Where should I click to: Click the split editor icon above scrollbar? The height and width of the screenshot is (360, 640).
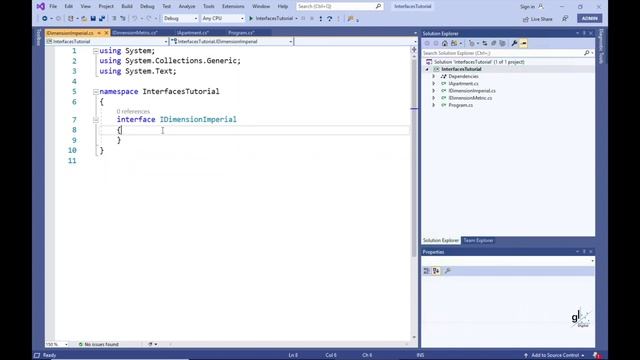tap(414, 49)
